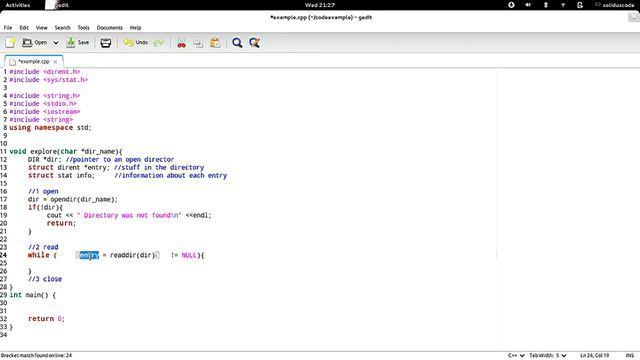The width and height of the screenshot is (640, 360).
Task: Click the Wed 21:27 clock
Action: (x=320, y=5)
